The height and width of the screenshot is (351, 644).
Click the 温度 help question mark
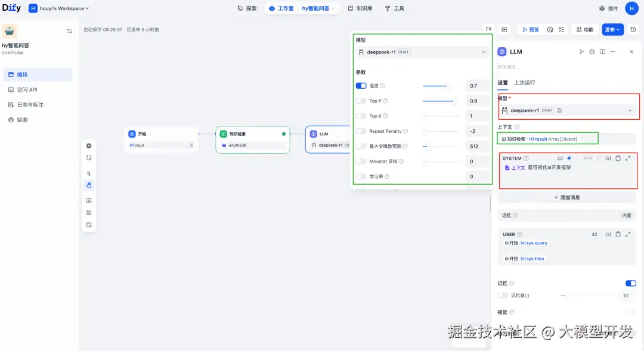[x=382, y=86]
